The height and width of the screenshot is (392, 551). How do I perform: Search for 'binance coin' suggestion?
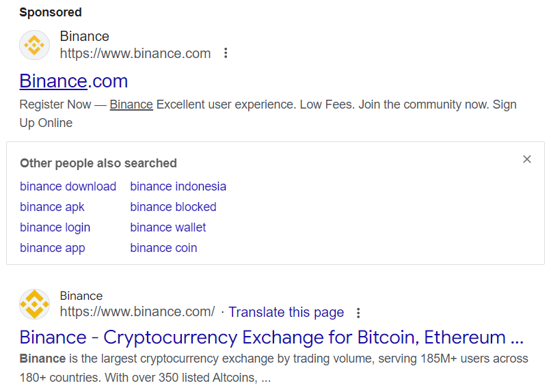point(164,248)
